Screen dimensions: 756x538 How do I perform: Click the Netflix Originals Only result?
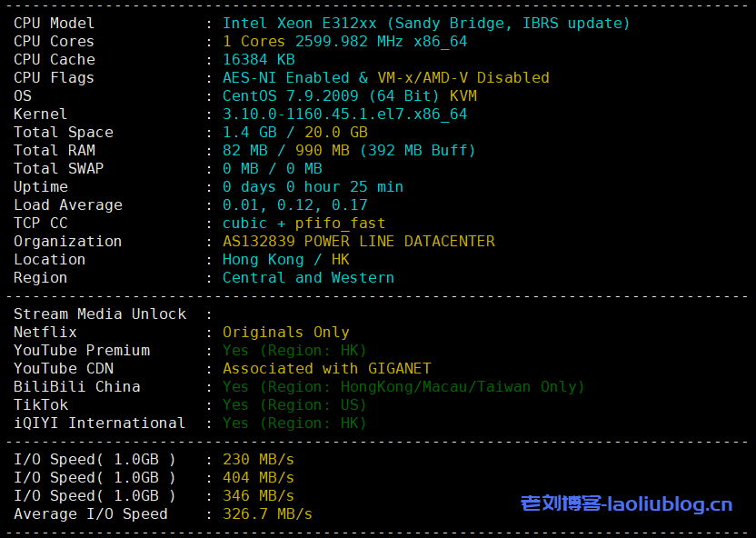pyautogui.click(x=285, y=333)
